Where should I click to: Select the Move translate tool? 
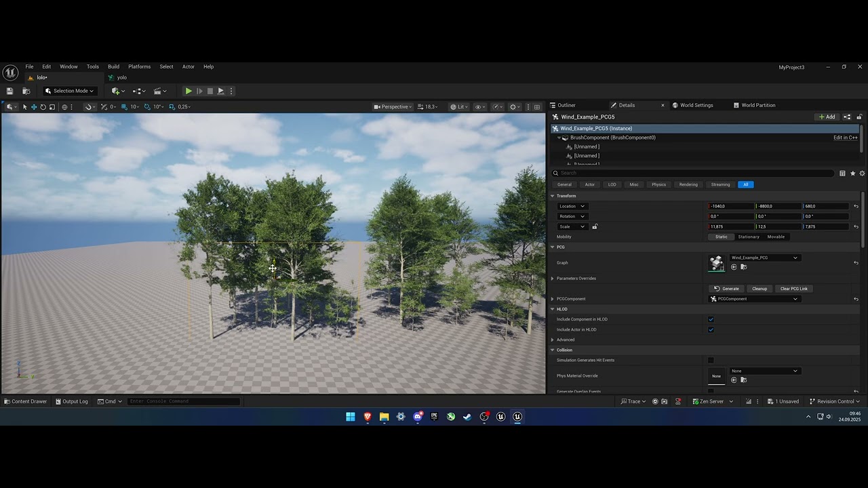[34, 107]
